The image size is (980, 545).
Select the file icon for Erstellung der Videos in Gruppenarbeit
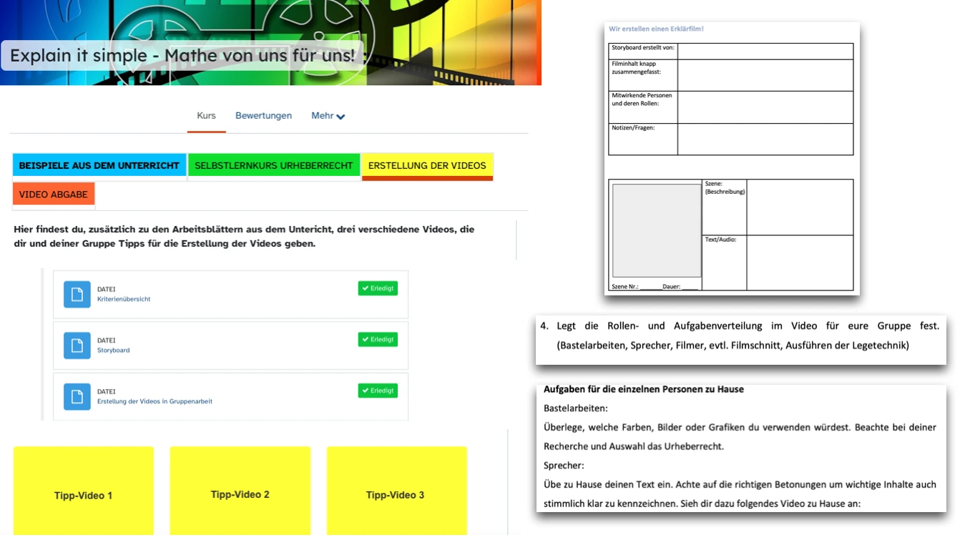click(77, 396)
